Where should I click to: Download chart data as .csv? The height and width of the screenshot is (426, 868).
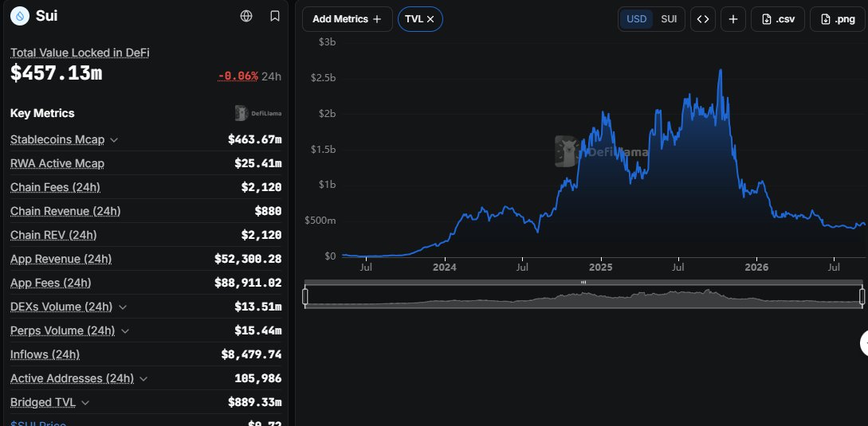click(778, 19)
